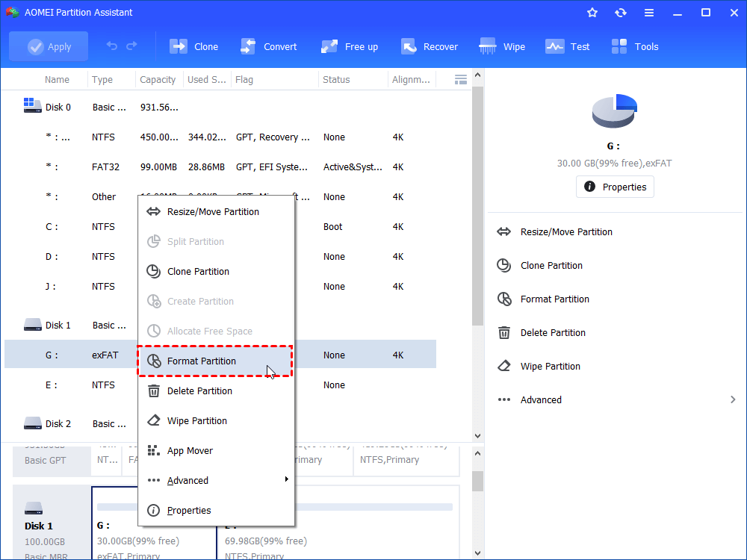Choose Wipe Partition in context menu
Image resolution: width=747 pixels, height=560 pixels.
pos(217,421)
